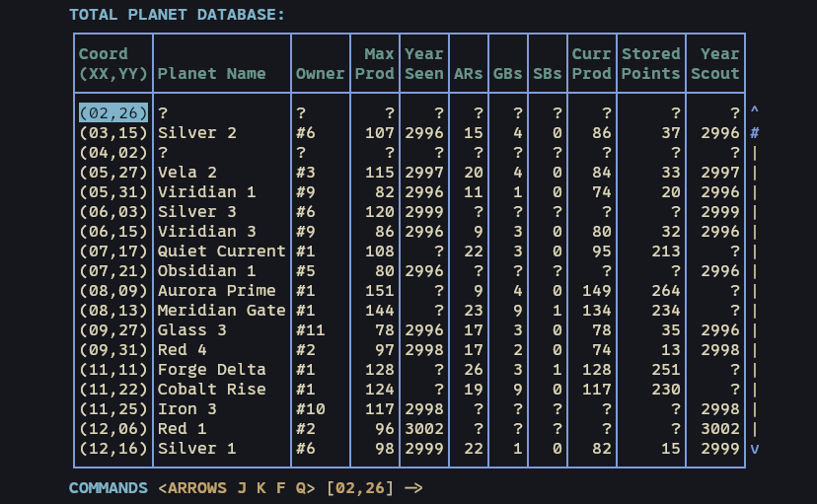Click the scroll up caret arrow
The image size is (817, 504).
pos(755,112)
